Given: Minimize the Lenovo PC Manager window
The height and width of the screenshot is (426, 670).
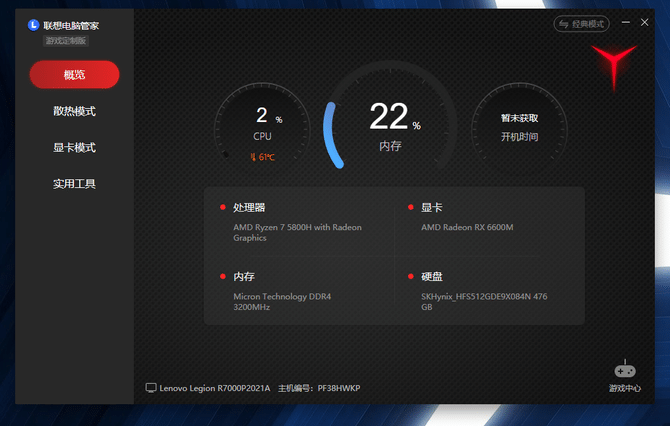Looking at the screenshot, I should (x=627, y=22).
